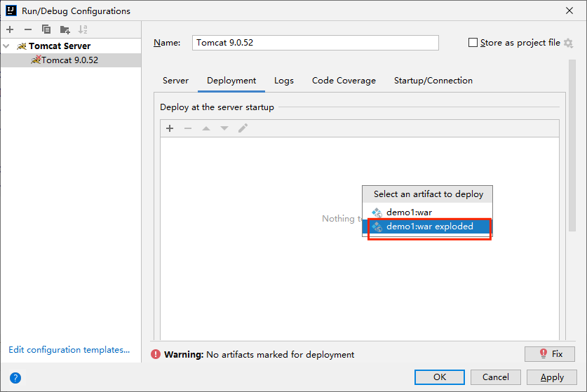The image size is (587, 392).
Task: Click the 'No artifacts marked for deployment' warning text
Action: (280, 355)
